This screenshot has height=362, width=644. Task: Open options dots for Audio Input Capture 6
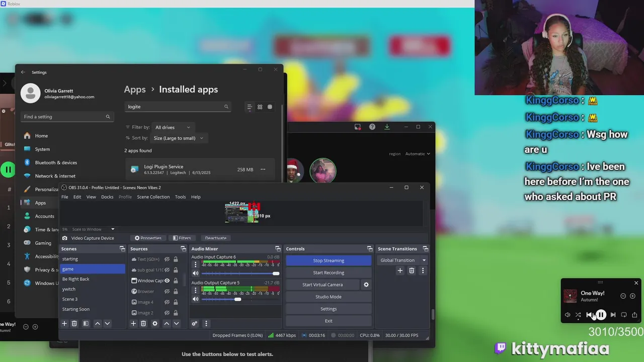pyautogui.click(x=196, y=264)
